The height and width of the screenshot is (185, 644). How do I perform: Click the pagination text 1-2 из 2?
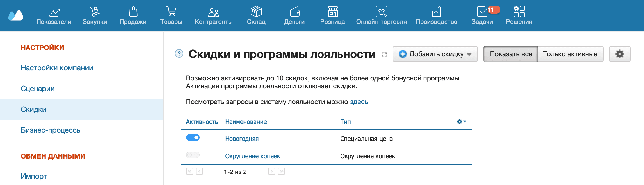click(235, 172)
